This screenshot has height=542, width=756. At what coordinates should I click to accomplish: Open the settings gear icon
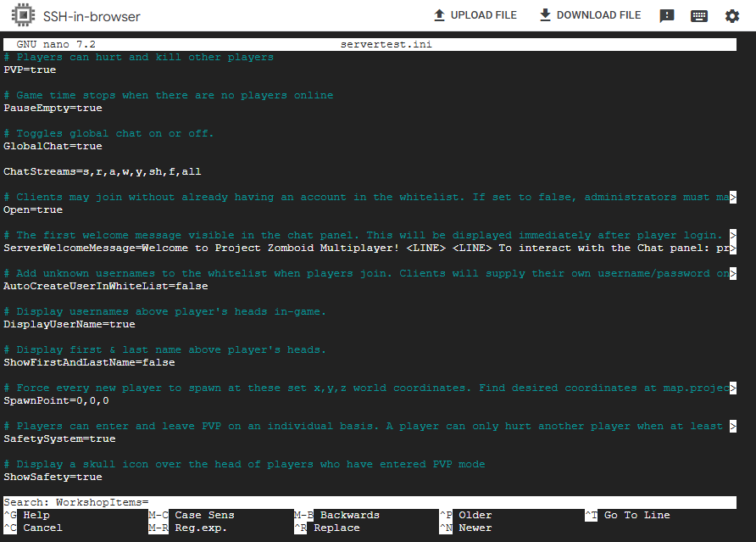tap(732, 16)
